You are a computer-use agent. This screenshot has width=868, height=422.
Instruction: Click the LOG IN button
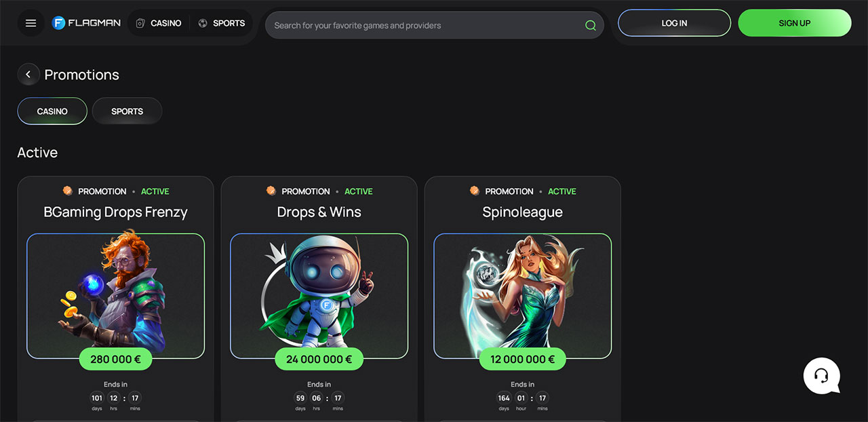(674, 23)
